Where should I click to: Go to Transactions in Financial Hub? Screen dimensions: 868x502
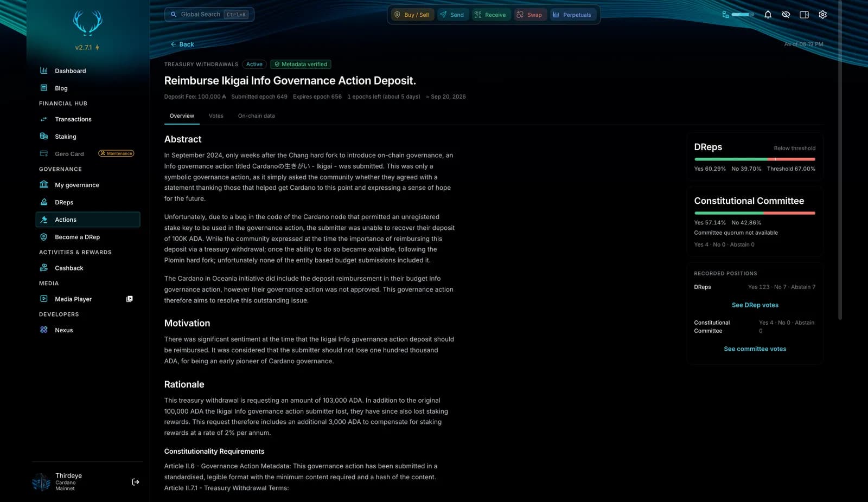click(87, 119)
